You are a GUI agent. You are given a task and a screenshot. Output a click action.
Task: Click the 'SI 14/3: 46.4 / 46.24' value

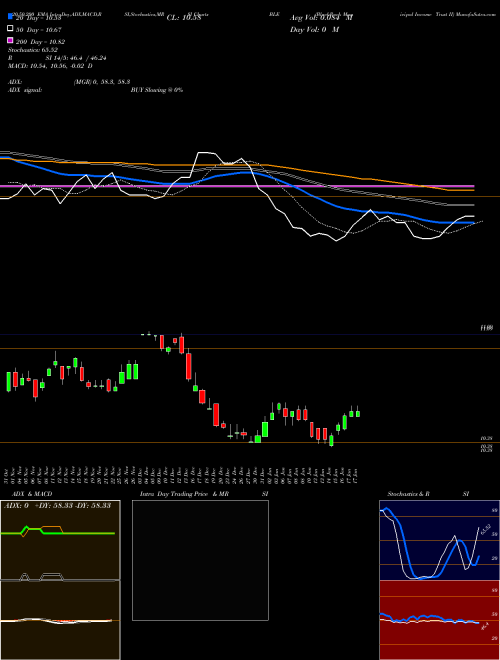point(76,58)
